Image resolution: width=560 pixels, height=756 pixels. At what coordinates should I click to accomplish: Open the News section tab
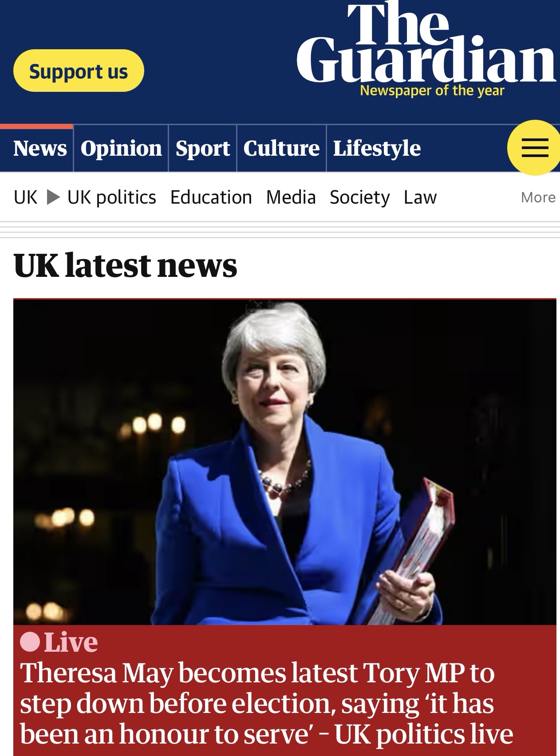[40, 148]
